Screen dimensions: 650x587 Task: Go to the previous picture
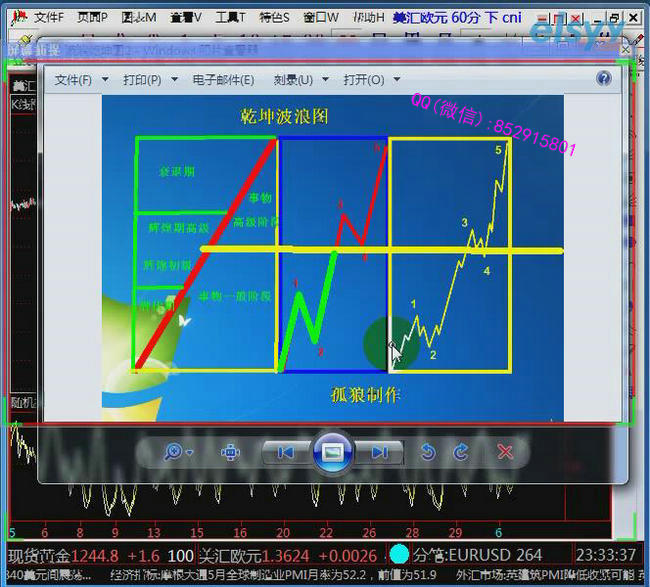click(285, 452)
